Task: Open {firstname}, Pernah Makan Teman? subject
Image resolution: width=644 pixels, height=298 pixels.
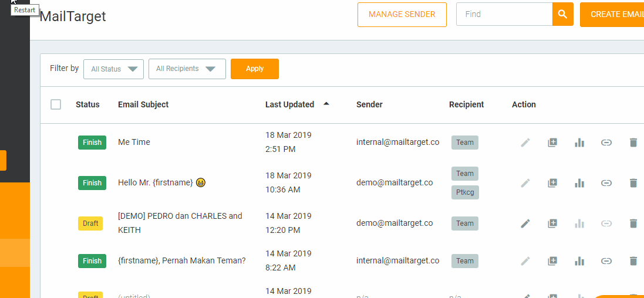Action: 181,260
